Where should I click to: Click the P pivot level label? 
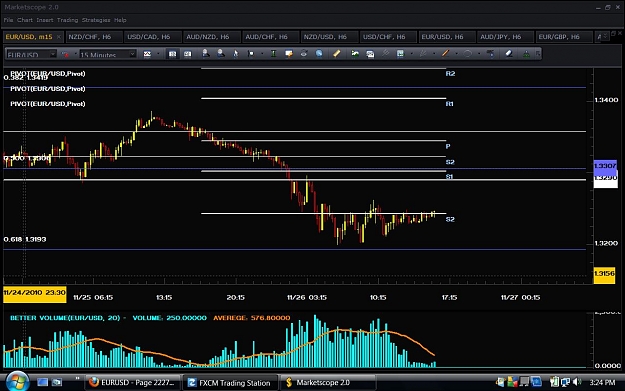click(448, 146)
